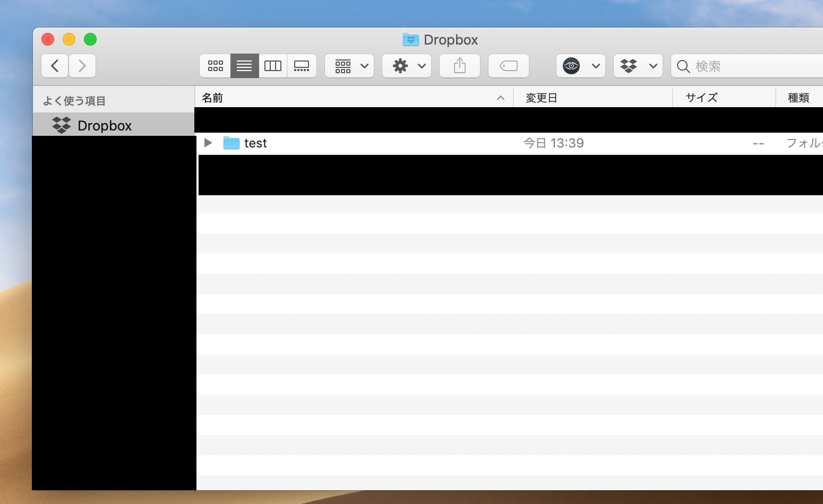Sort by サイズ column header
The height and width of the screenshot is (504, 823).
724,98
